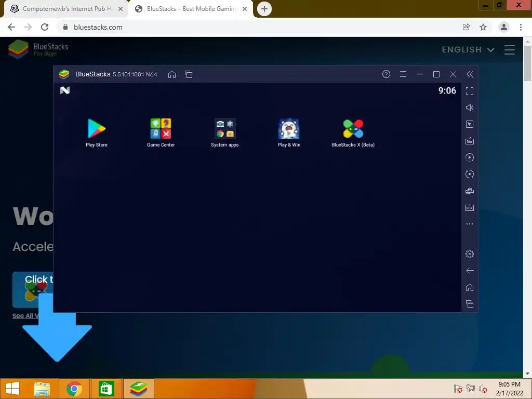Open BlueStacks help question mark icon

pyautogui.click(x=386, y=74)
